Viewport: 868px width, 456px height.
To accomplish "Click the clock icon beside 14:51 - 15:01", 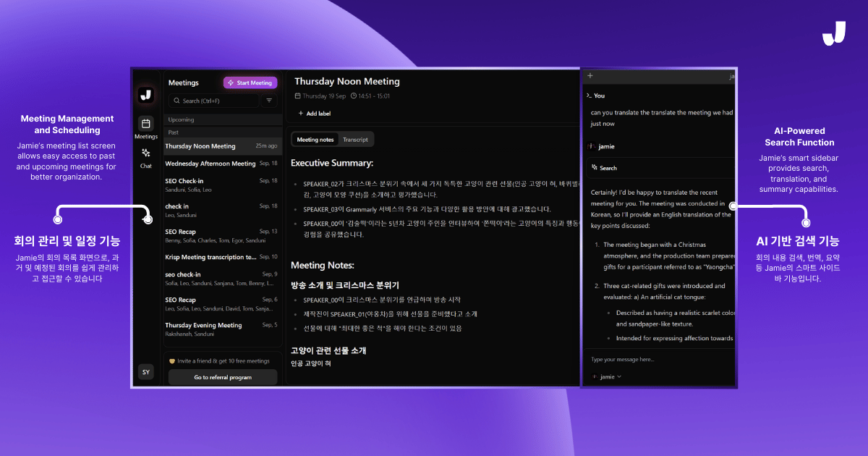I will (x=354, y=96).
